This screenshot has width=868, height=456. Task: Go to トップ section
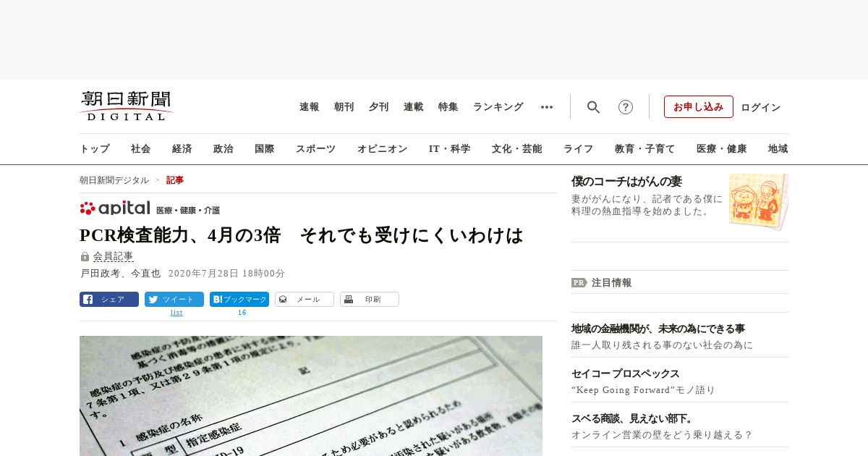coord(95,149)
